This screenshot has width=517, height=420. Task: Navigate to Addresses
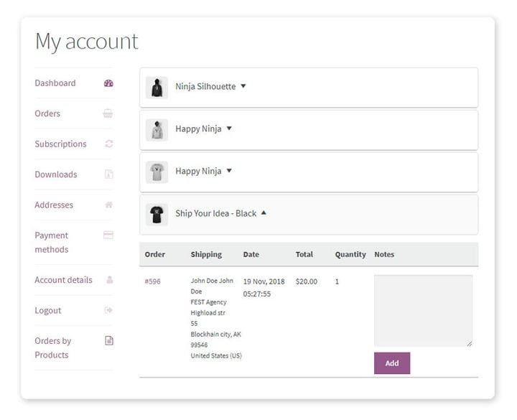tap(54, 205)
